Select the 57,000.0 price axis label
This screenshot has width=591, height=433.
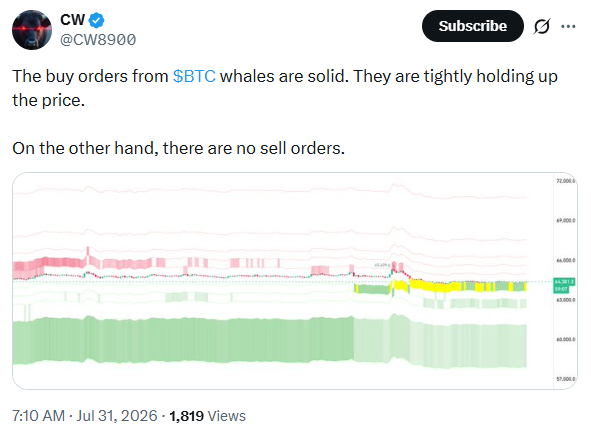(x=565, y=379)
